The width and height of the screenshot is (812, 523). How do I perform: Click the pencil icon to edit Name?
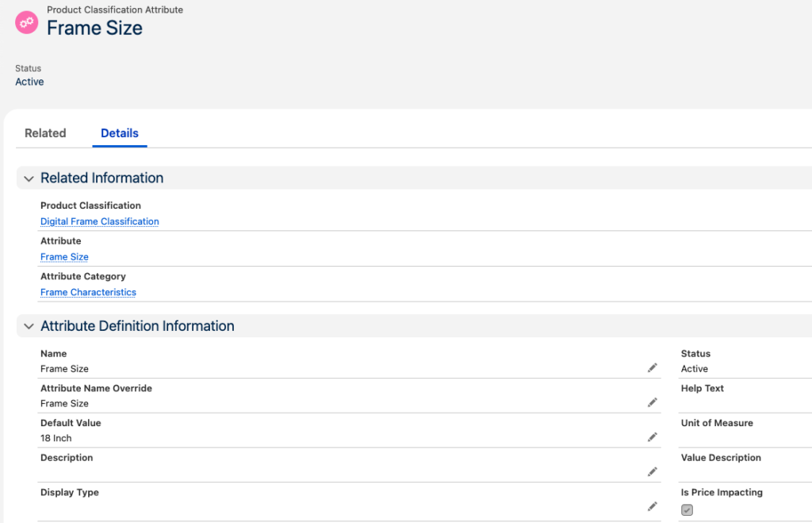(x=652, y=368)
